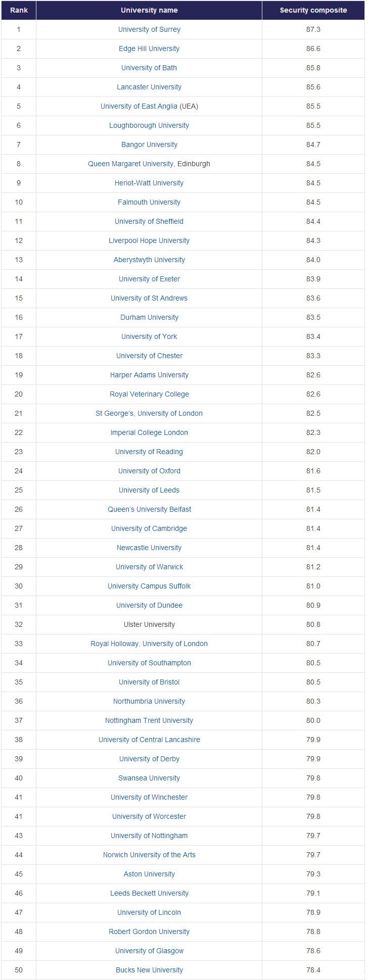Screen dimensions: 369x980
Task: Click the University of Cambridge link
Action: pyautogui.click(x=149, y=528)
